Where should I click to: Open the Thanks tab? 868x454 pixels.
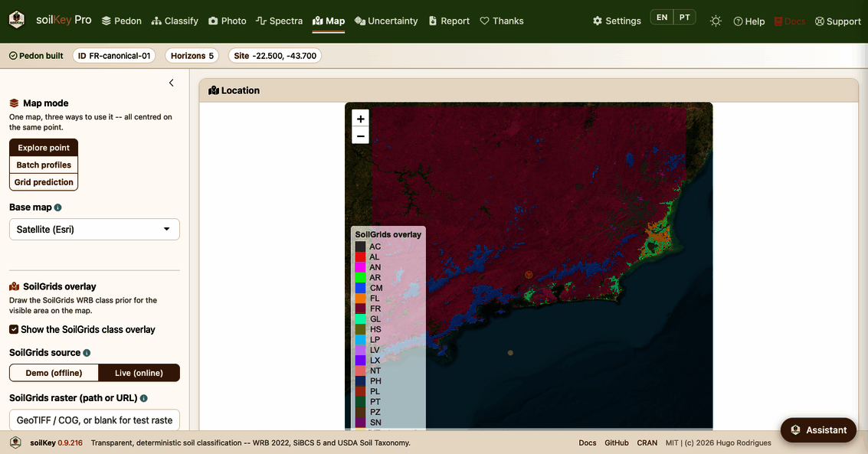pos(502,21)
